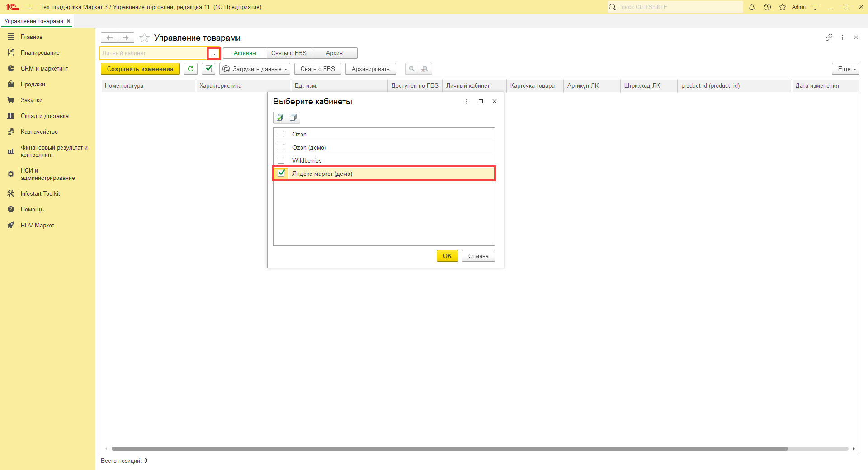Open notifications bell icon
This screenshot has height=470, width=868.
point(752,7)
